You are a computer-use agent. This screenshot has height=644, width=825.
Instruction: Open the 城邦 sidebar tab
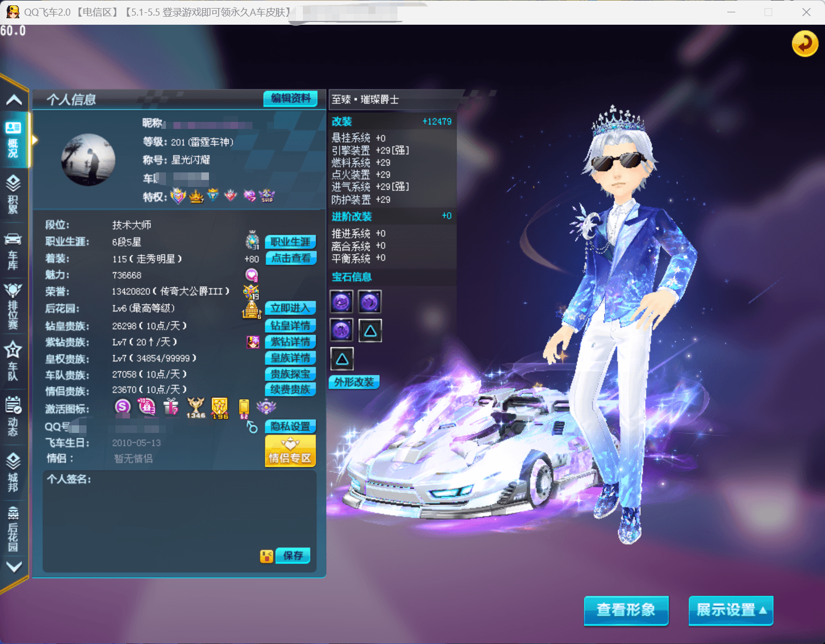coord(13,473)
